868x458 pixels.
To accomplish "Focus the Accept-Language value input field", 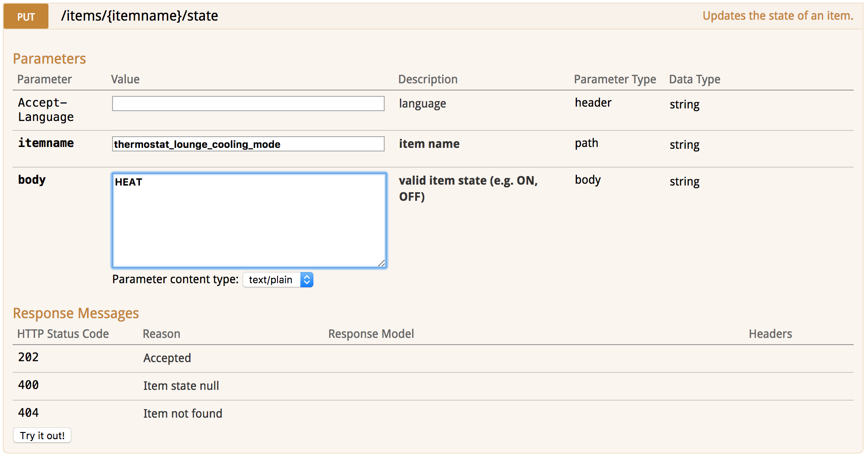I will [x=248, y=104].
